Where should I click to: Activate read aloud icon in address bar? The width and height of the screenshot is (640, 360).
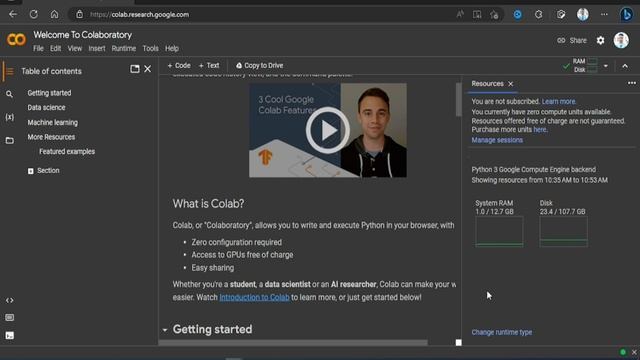(x=460, y=15)
